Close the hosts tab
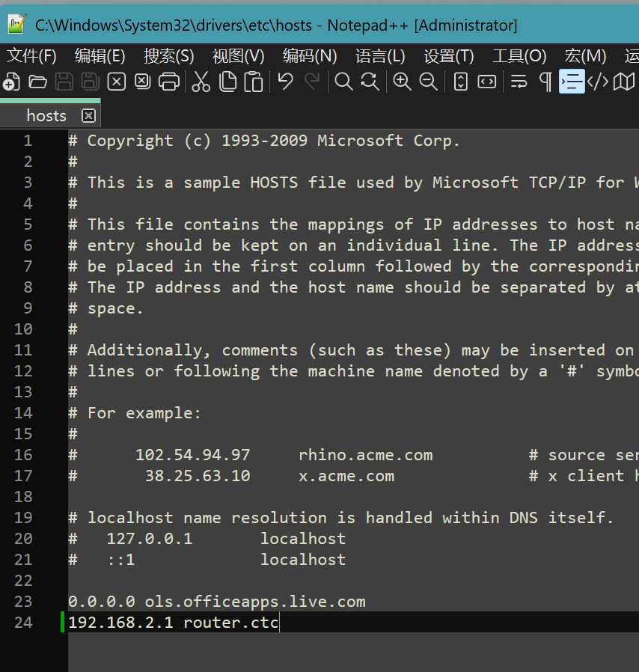The image size is (639, 672). tap(88, 115)
